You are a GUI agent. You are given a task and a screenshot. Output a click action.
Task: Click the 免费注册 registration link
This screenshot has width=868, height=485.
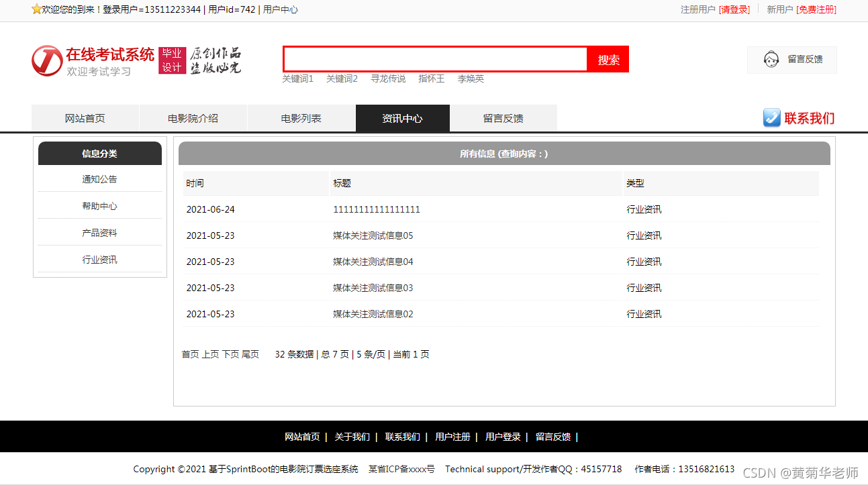click(x=816, y=10)
